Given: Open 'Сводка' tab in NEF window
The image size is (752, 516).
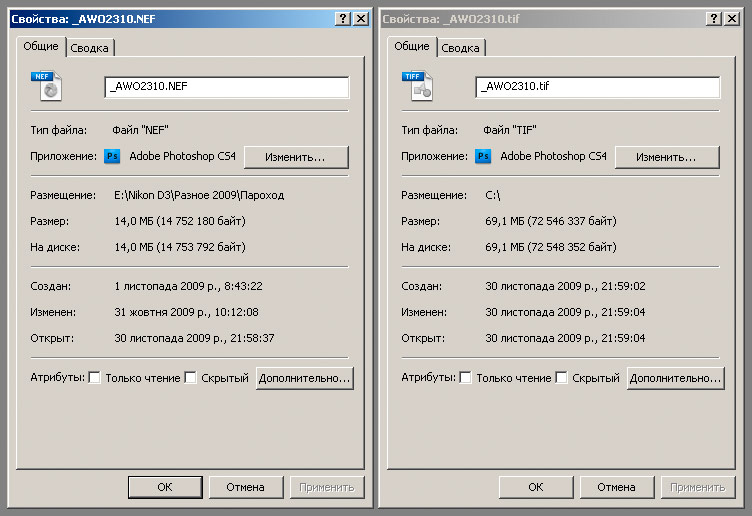Looking at the screenshot, I should click(x=90, y=48).
